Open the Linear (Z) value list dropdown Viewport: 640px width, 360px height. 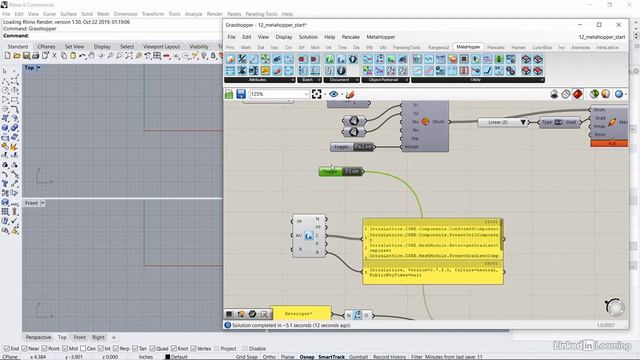coord(523,122)
